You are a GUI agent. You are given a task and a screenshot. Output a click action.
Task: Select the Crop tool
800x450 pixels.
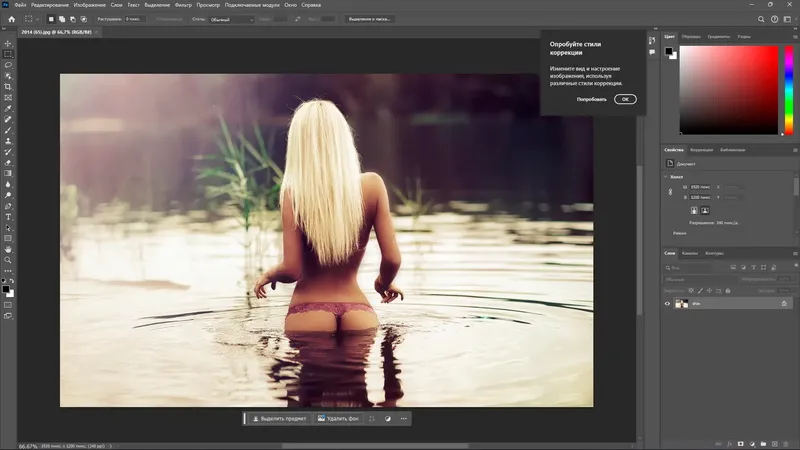[8, 87]
